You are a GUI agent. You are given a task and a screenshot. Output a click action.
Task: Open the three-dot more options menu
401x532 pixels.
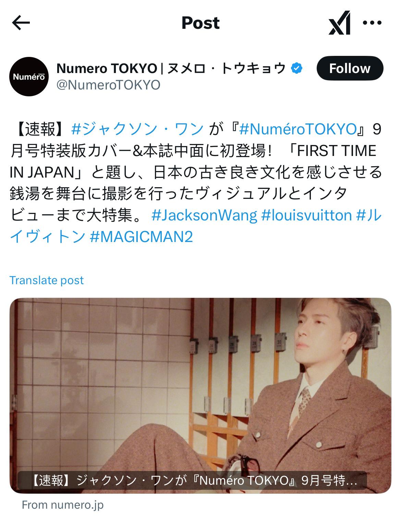(372, 23)
